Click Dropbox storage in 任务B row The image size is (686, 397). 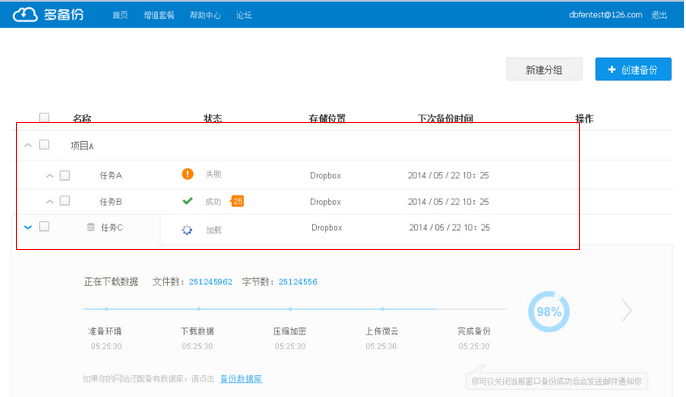pos(326,202)
